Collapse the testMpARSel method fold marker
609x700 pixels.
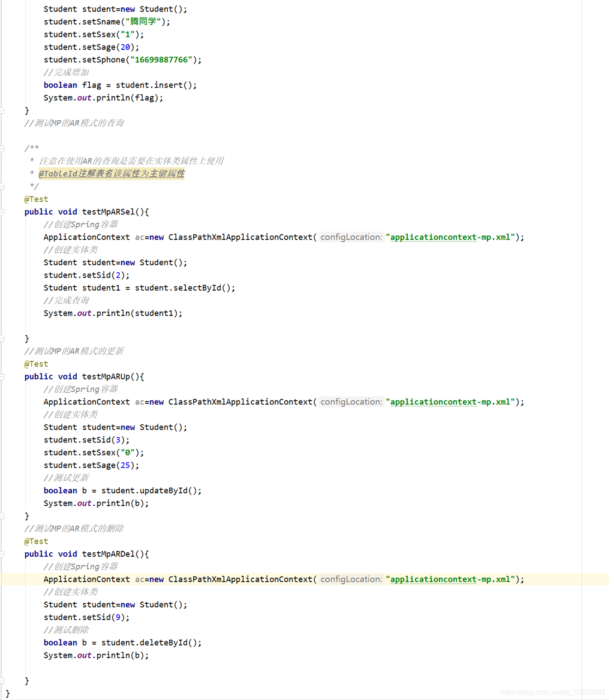click(x=2, y=212)
